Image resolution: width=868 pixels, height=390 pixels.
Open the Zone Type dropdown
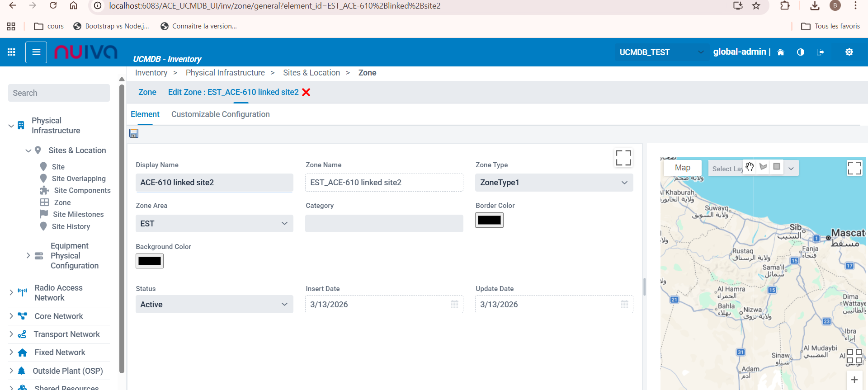[x=554, y=183]
